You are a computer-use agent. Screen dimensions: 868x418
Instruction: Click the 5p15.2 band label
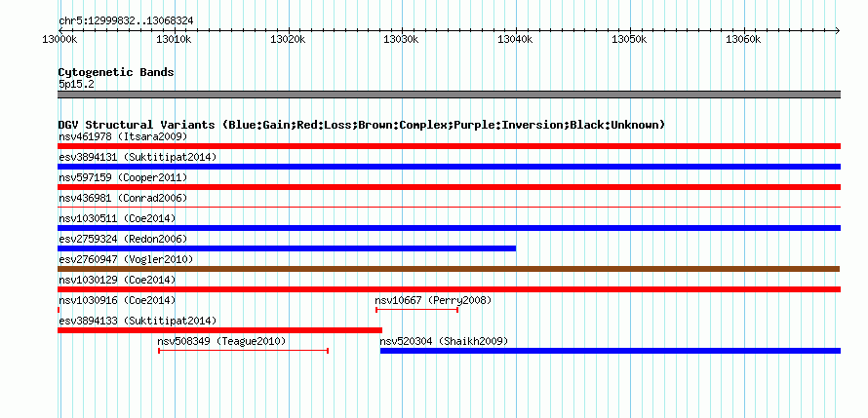coord(75,84)
